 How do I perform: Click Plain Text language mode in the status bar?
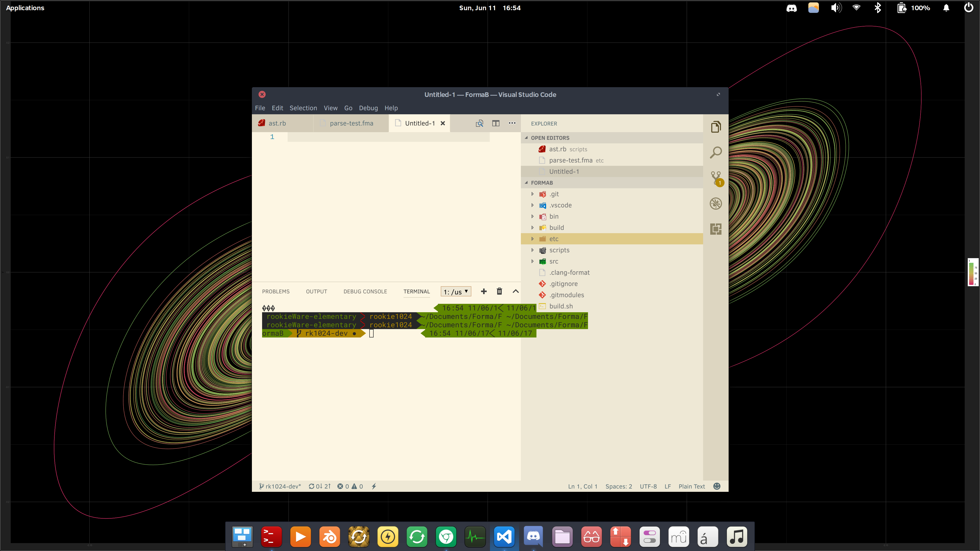(x=692, y=486)
